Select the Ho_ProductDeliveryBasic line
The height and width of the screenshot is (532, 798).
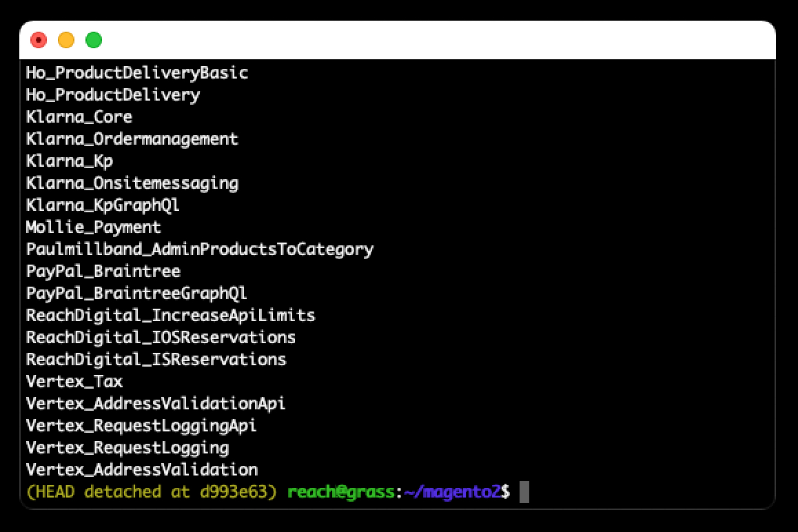click(137, 73)
